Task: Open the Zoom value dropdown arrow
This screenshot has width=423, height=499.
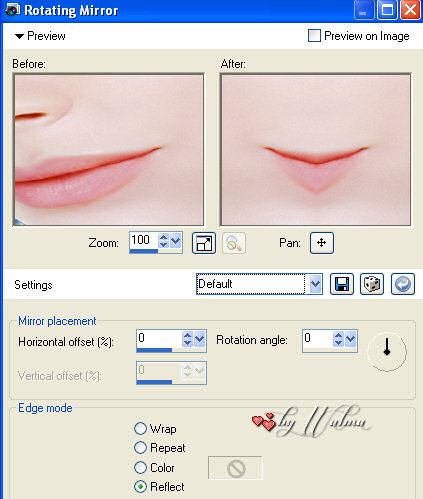Action: (176, 240)
